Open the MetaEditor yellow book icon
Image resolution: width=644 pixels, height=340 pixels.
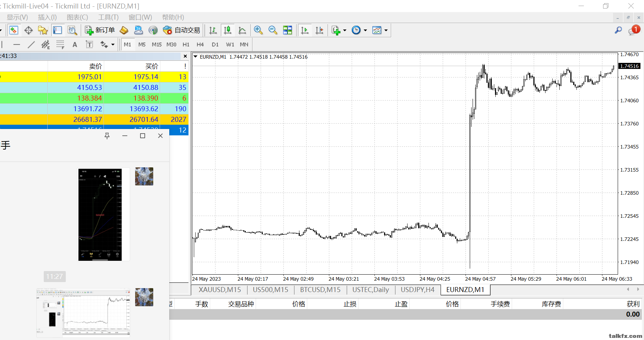pos(124,30)
